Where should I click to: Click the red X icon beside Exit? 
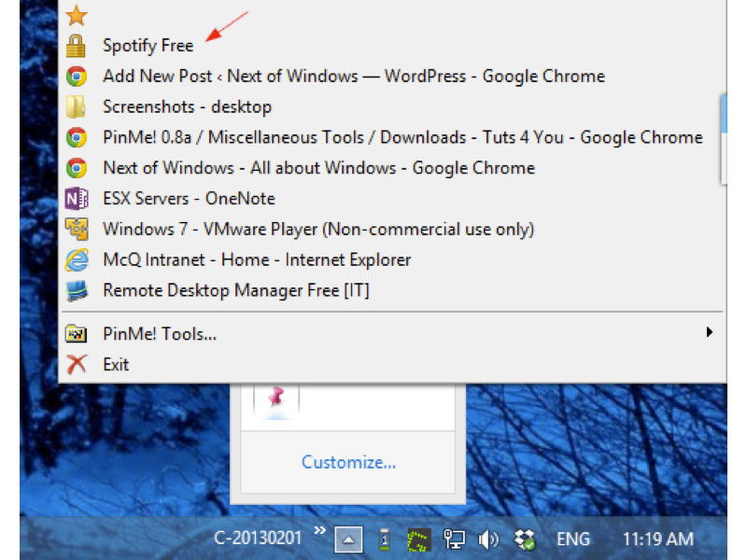coord(77,364)
